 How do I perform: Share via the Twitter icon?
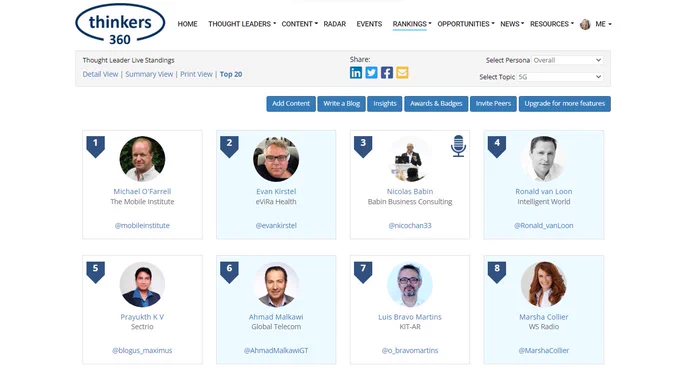tap(371, 72)
